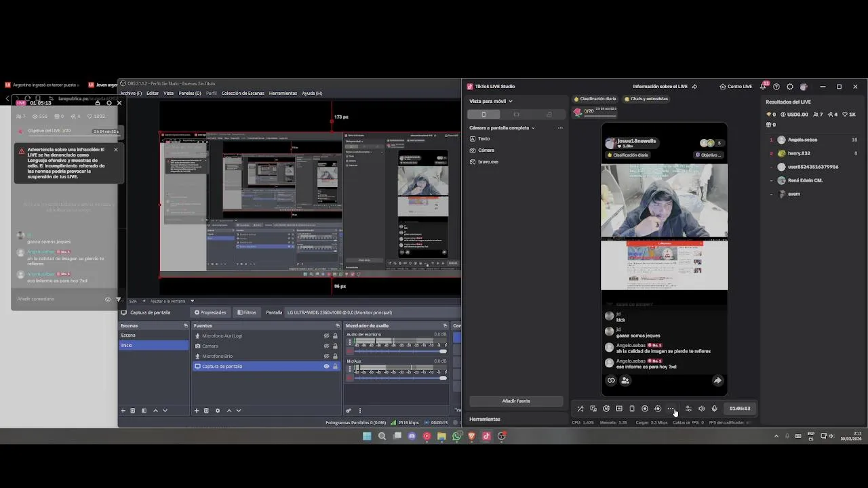Click the link icon under live chat preview
Viewport: 868px width, 488px height.
(611, 380)
